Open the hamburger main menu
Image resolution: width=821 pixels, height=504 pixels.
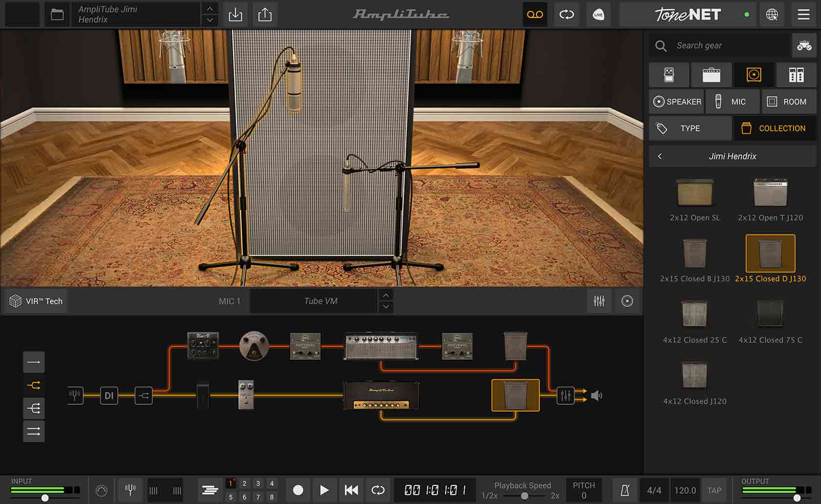pos(804,15)
